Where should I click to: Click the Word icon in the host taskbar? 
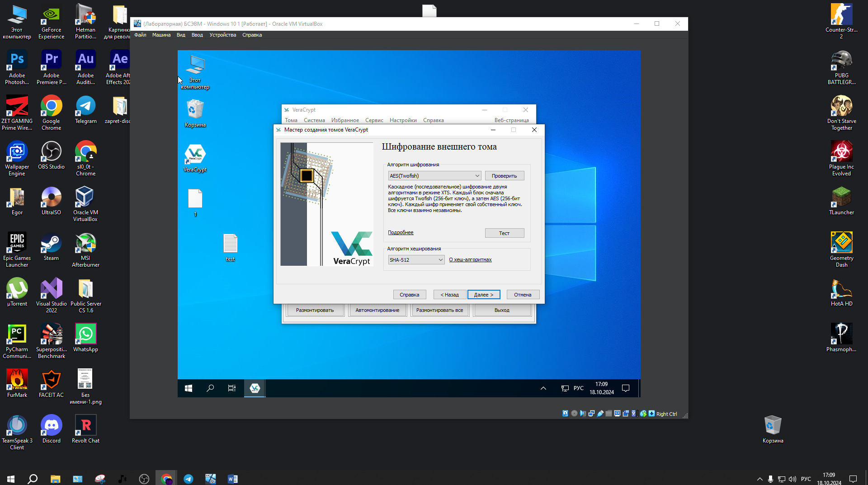pos(232,479)
